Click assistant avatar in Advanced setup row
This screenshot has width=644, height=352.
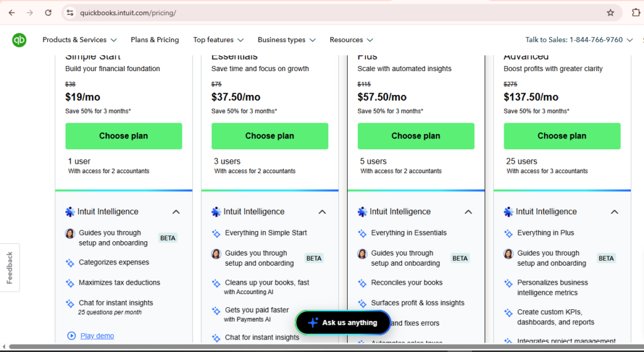[508, 254]
